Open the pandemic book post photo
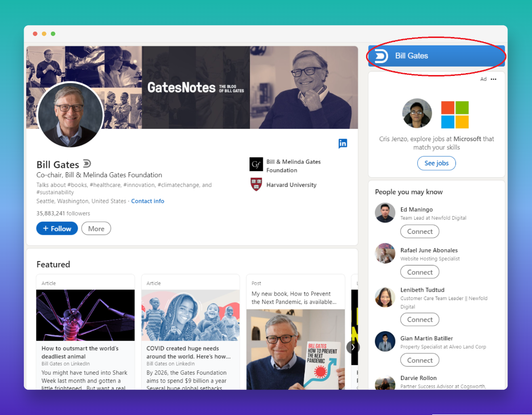The image size is (532, 415). (x=295, y=349)
